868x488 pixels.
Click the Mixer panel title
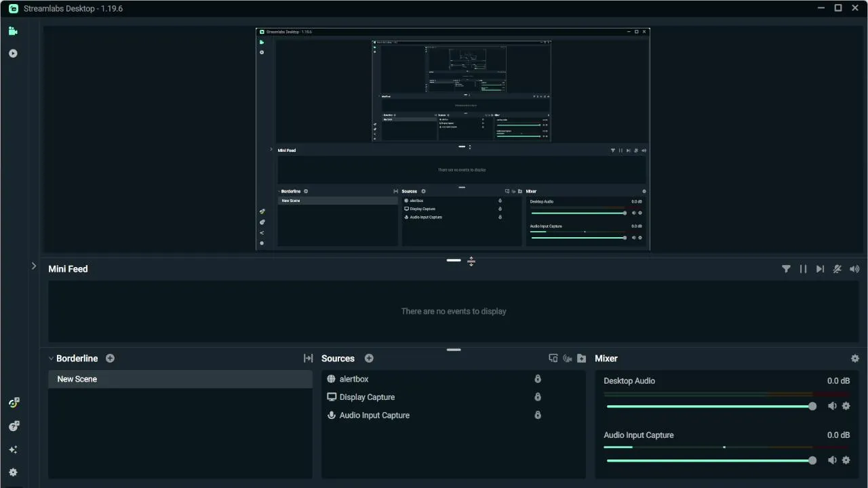(x=606, y=359)
